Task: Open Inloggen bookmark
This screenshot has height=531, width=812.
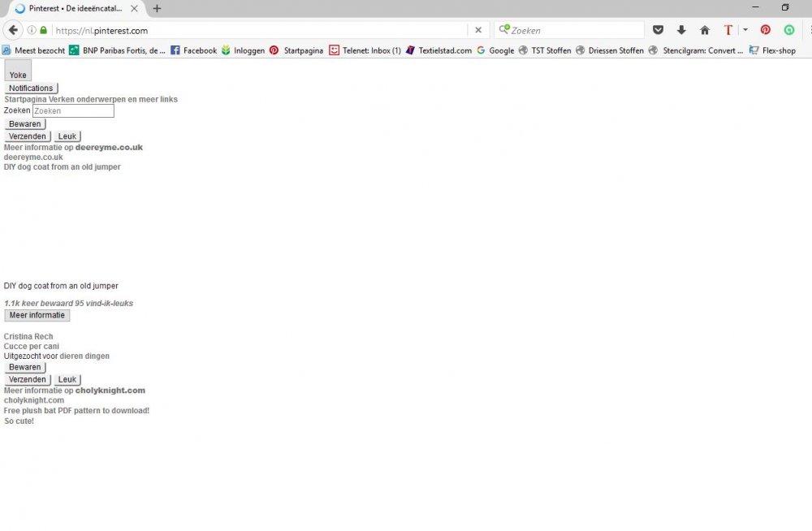Action: (x=243, y=50)
